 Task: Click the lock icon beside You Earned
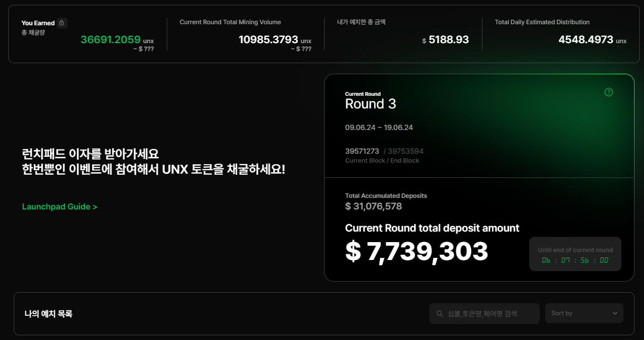pyautogui.click(x=62, y=23)
